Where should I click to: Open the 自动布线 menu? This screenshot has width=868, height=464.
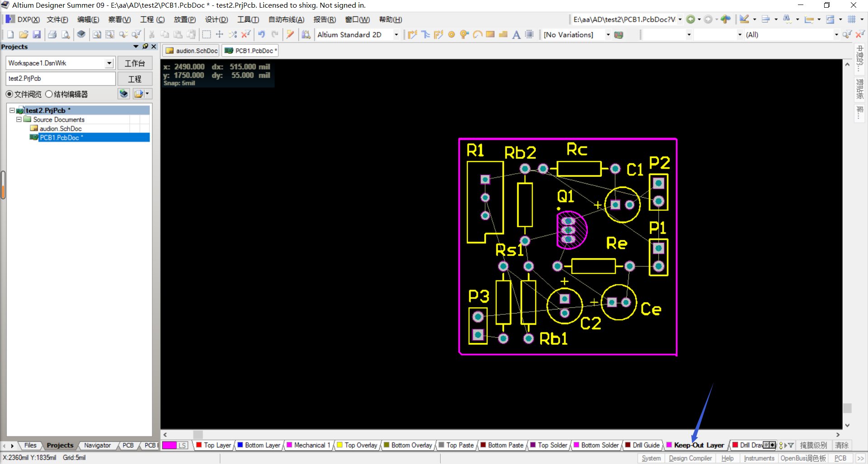click(285, 19)
